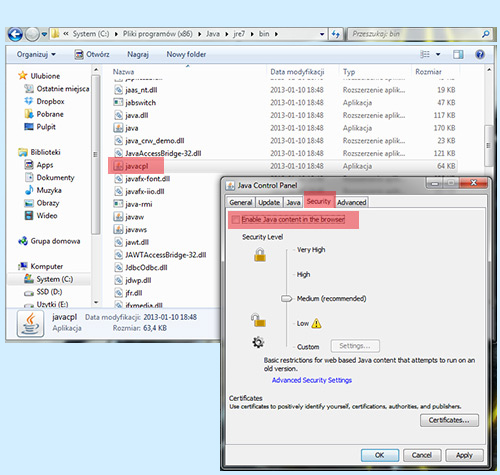This screenshot has width=500, height=475.
Task: Sort by the Data modyfikacji column
Action: 297,72
